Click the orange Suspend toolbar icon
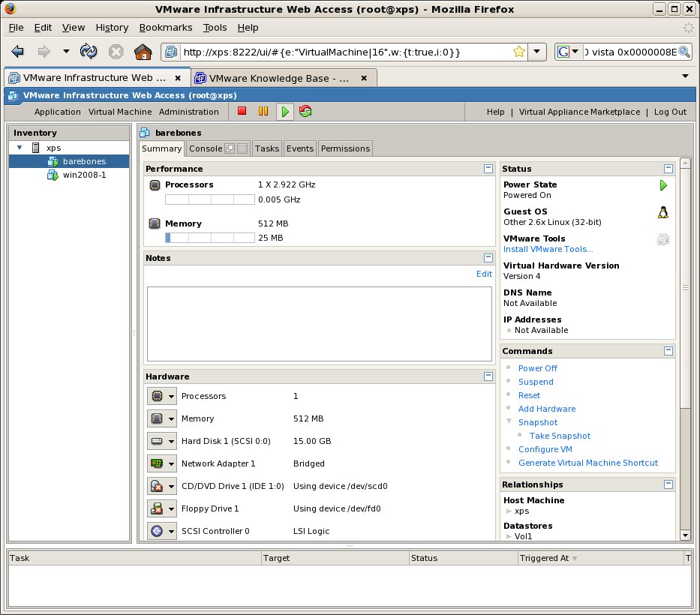700x615 pixels. pyautogui.click(x=263, y=112)
